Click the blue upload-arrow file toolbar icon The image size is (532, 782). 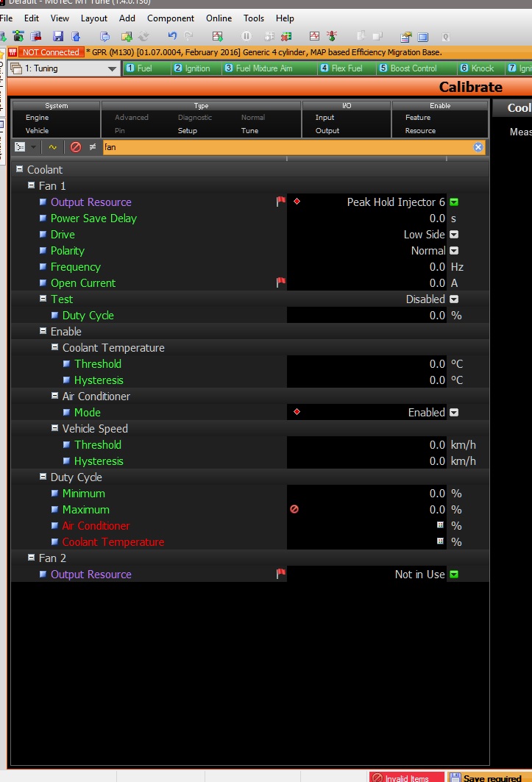click(x=76, y=36)
